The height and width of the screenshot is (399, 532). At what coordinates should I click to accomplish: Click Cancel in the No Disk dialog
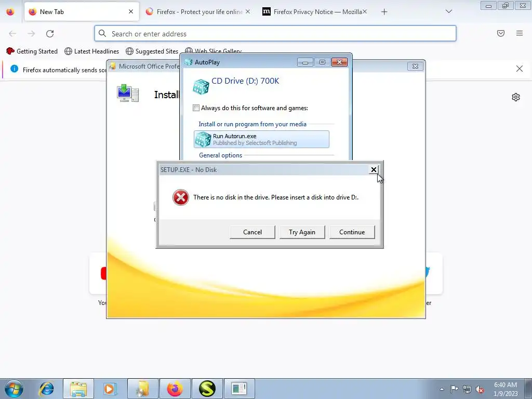pos(252,232)
